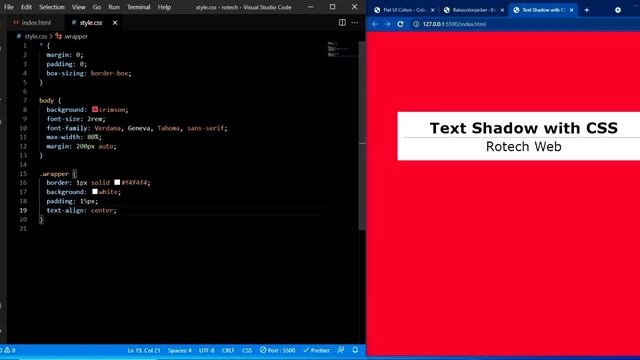Reload the browser page
This screenshot has width=640, height=360.
coord(400,24)
